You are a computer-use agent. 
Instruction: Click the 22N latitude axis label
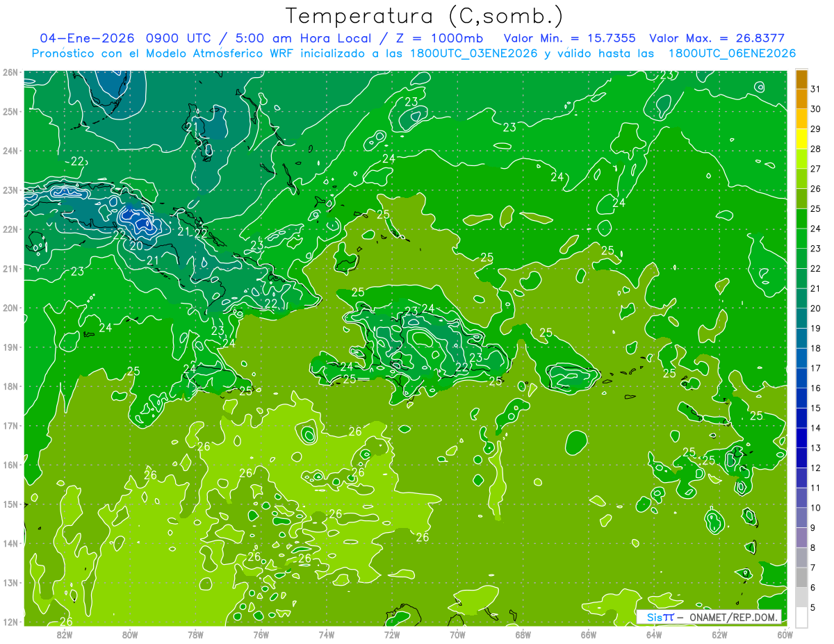[10, 229]
